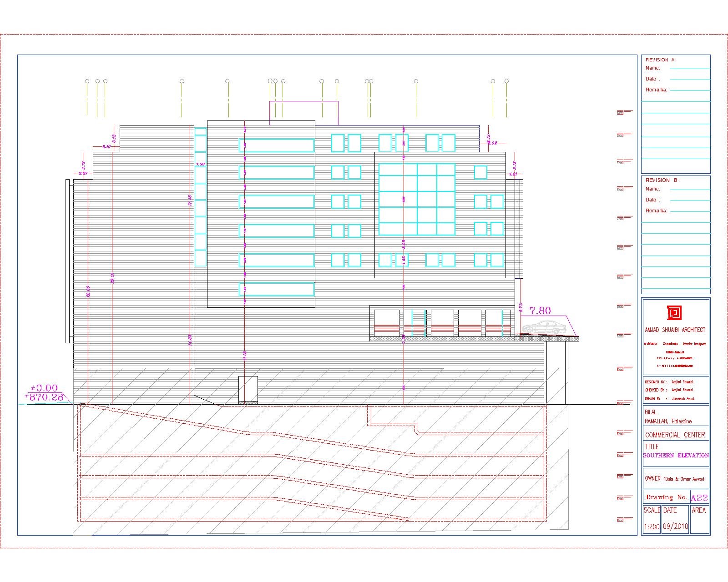Select the ±0.00 +870.28 elevation datum text
The width and height of the screenshot is (728, 582).
[x=43, y=392]
